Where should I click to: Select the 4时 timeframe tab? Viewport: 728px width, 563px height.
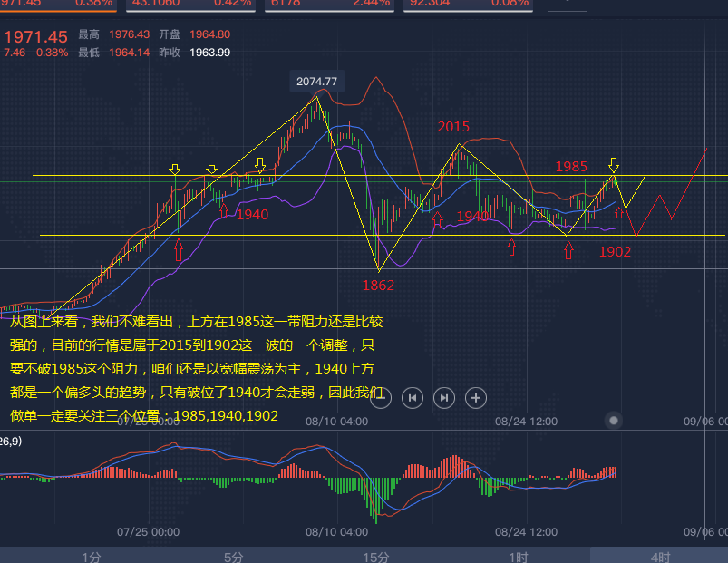click(x=660, y=557)
